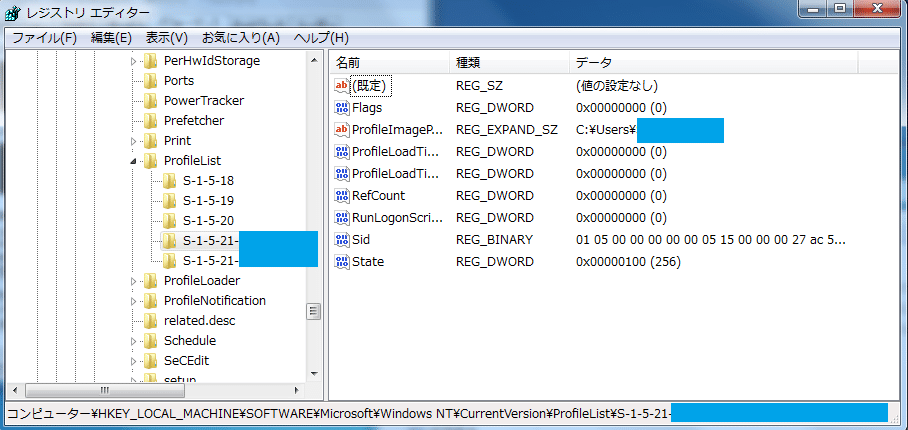Expand the SeCEdit key arrow

(x=134, y=361)
